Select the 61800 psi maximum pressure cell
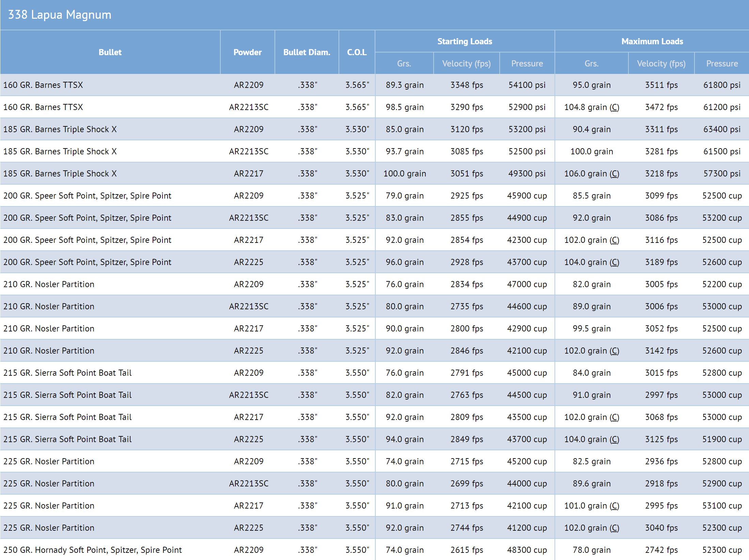The height and width of the screenshot is (560, 749). 722,85
